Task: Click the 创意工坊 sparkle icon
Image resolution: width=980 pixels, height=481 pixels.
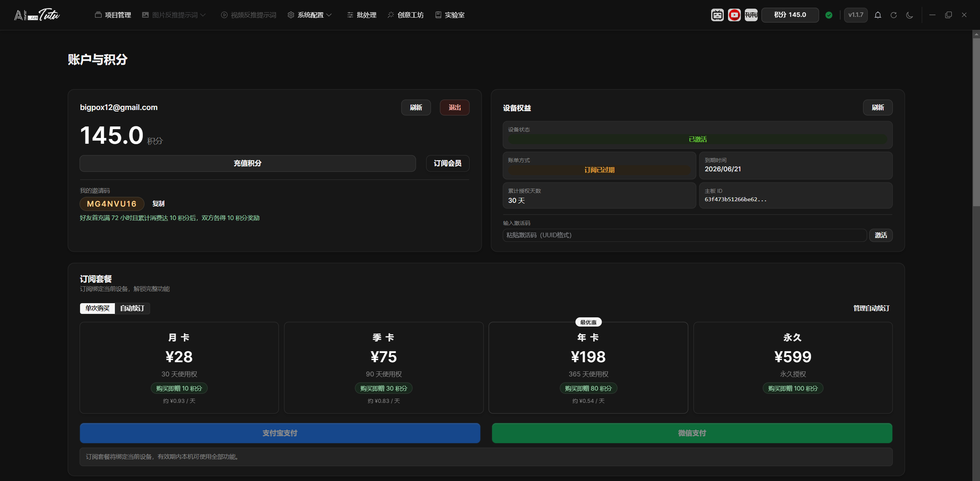Action: [x=391, y=15]
